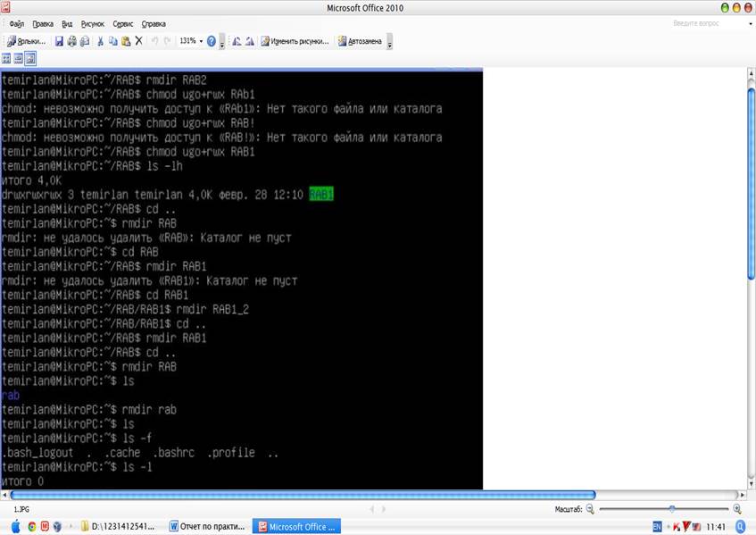This screenshot has width=756, height=535.
Task: Click the Print icon in the toolbar
Action: (x=71, y=41)
